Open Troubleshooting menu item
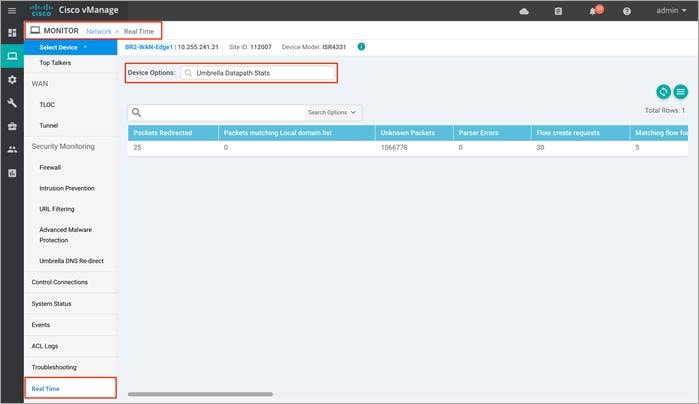Image resolution: width=699 pixels, height=404 pixels. pos(54,367)
